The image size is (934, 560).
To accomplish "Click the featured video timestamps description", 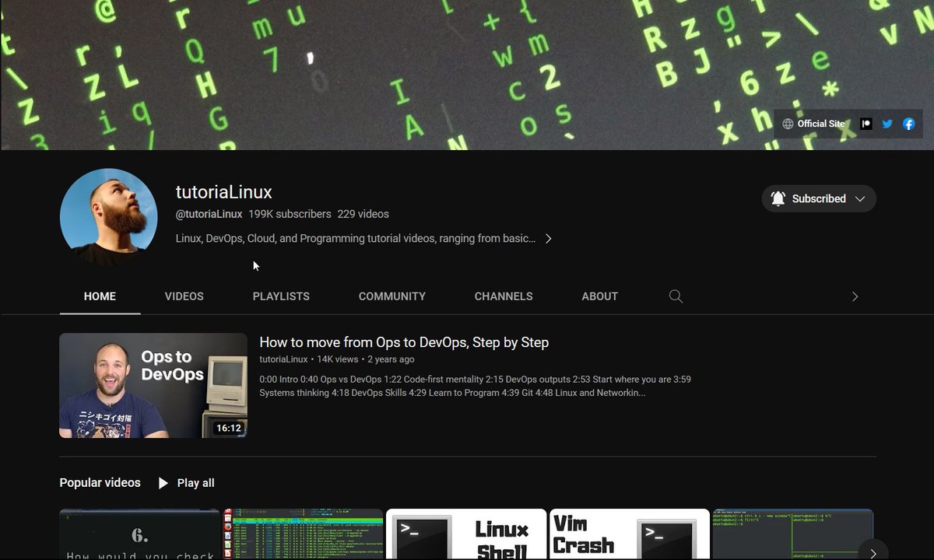I will point(475,386).
